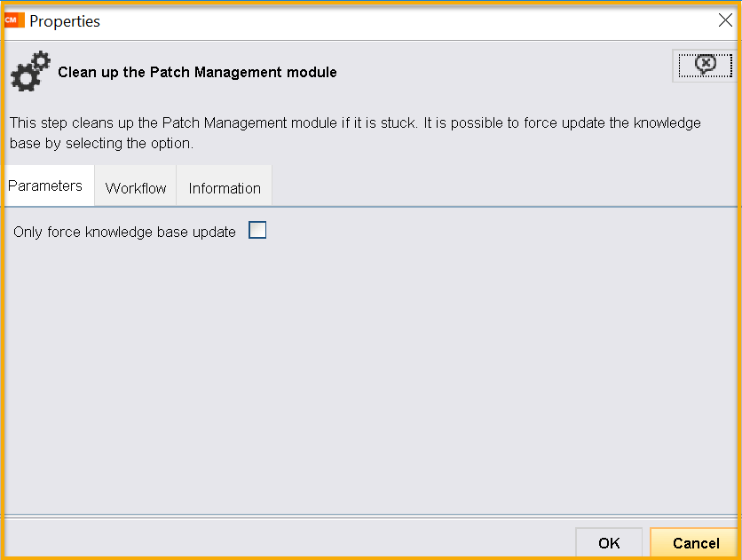Enable the Only force knowledge base update checkbox

[x=257, y=231]
